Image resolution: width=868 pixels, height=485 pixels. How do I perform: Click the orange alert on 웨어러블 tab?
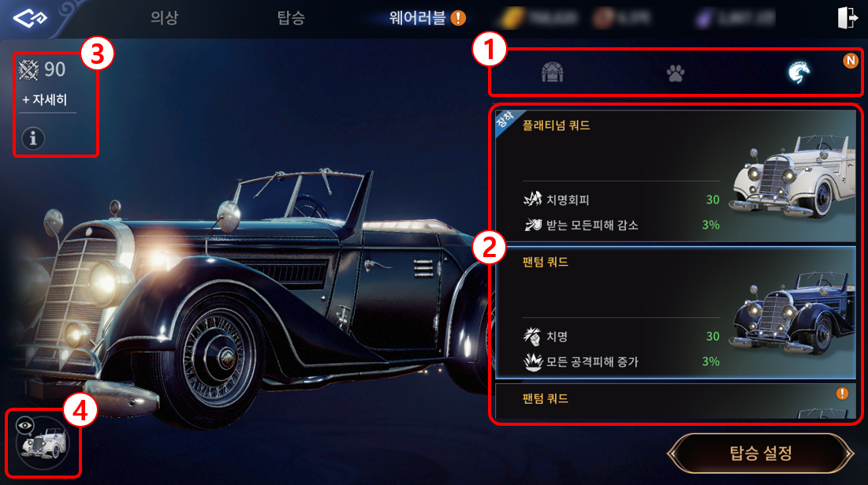click(458, 18)
